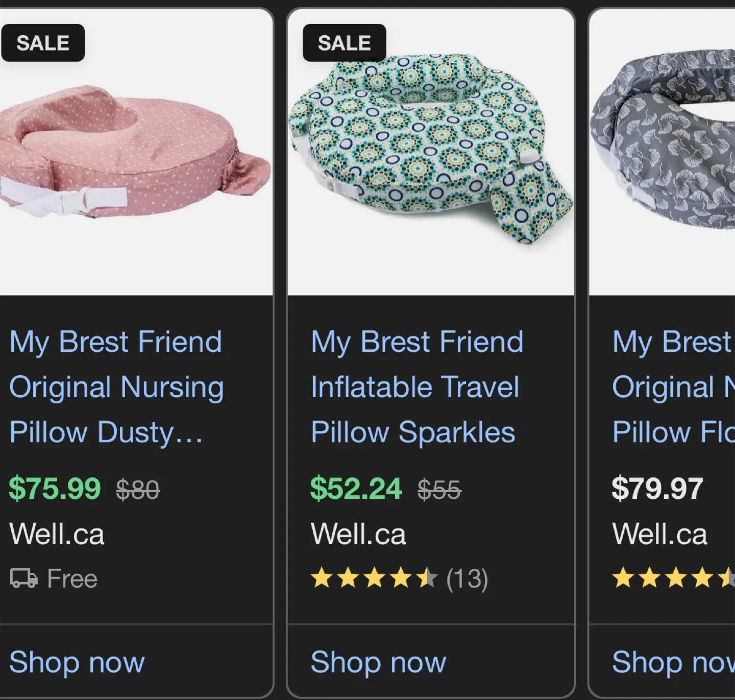The image size is (735, 700).
Task: Click the Well.ca seller name on second card
Action: 358,534
